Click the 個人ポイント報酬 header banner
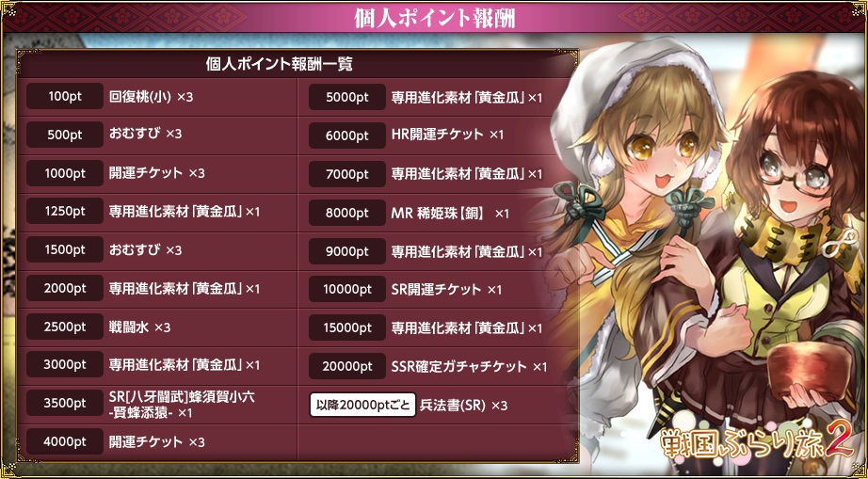 point(434,17)
